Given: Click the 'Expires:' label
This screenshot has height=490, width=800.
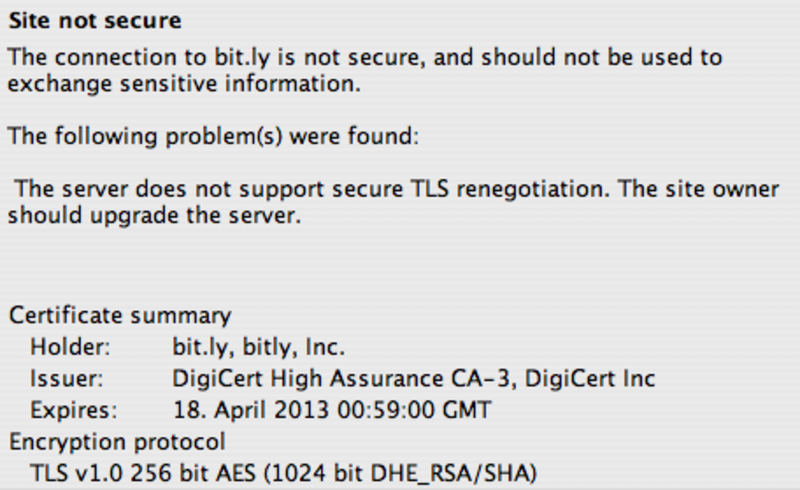Looking at the screenshot, I should tap(74, 410).
